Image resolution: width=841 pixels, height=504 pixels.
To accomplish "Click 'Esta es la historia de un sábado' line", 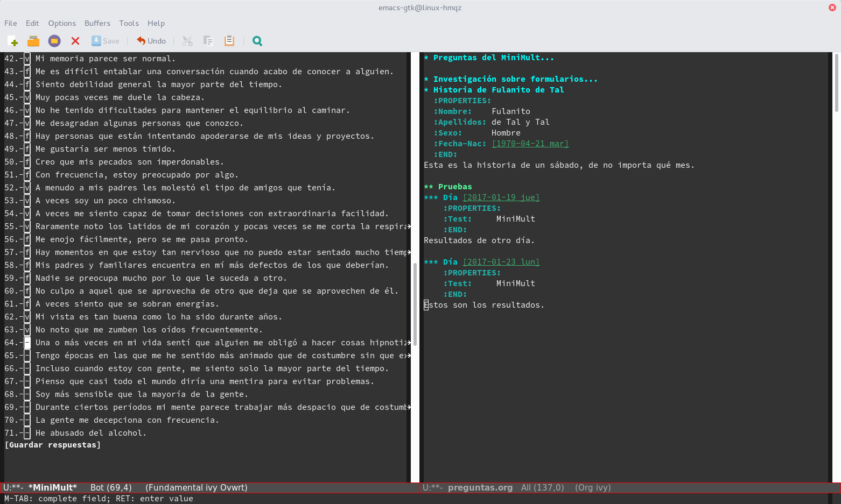I will tap(559, 165).
